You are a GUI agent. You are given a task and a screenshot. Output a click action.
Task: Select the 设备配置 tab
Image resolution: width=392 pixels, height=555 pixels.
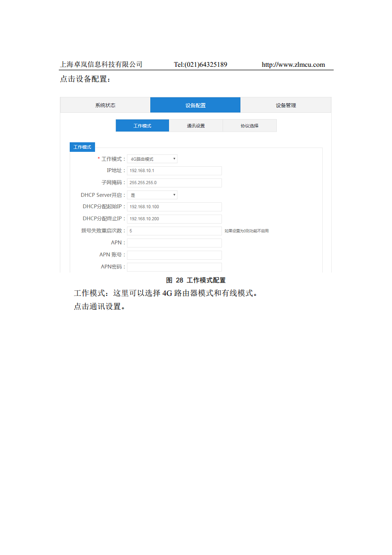tap(195, 105)
